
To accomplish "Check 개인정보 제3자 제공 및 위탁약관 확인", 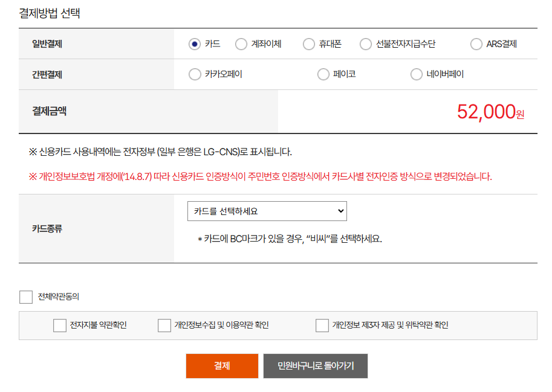I will point(323,325).
